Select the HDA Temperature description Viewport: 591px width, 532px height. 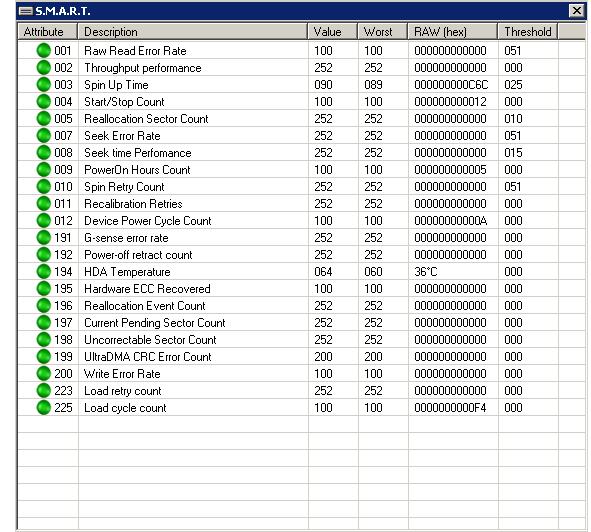click(127, 272)
